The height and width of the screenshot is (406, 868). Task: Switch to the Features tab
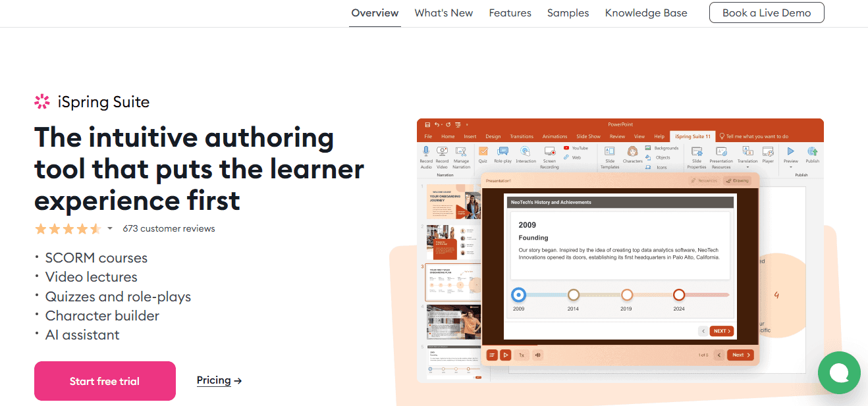click(x=510, y=13)
